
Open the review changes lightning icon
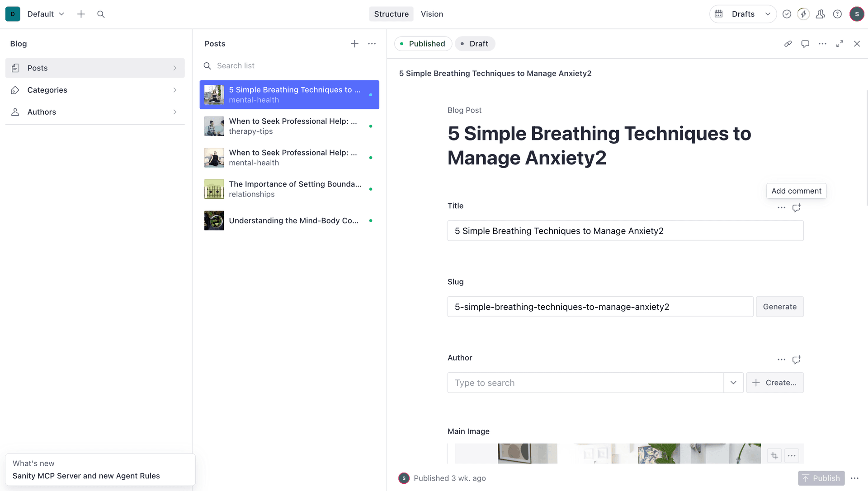coord(803,14)
